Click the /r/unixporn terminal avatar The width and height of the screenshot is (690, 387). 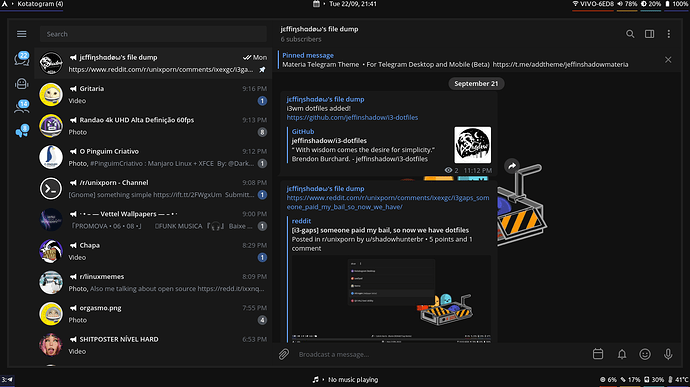[51, 188]
